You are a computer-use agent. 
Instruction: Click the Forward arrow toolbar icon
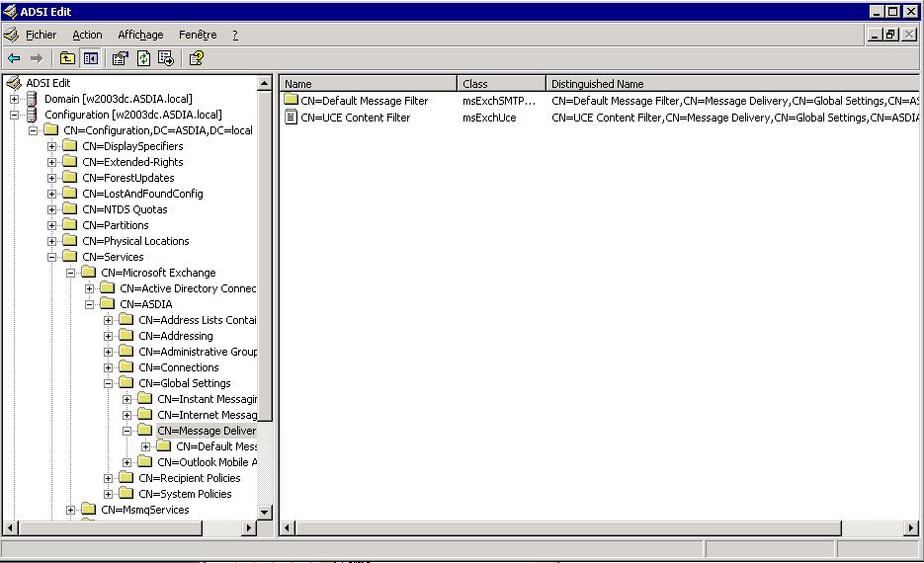point(37,58)
